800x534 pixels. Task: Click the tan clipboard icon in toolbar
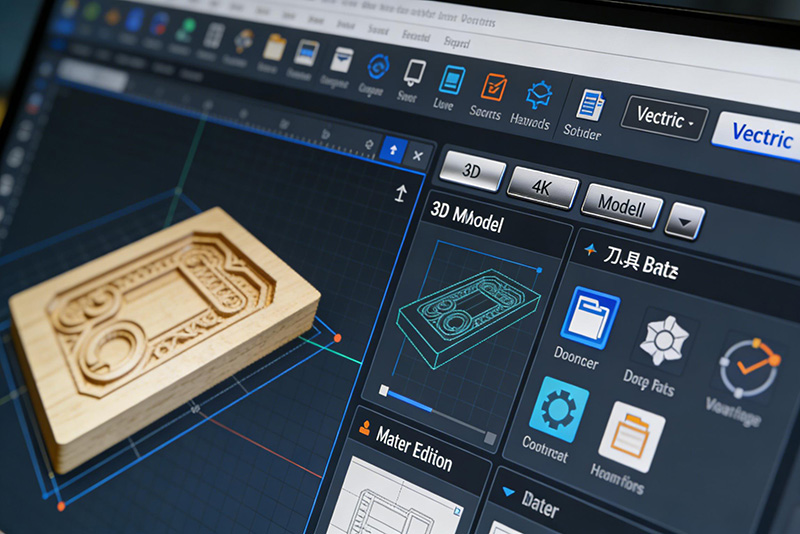274,48
